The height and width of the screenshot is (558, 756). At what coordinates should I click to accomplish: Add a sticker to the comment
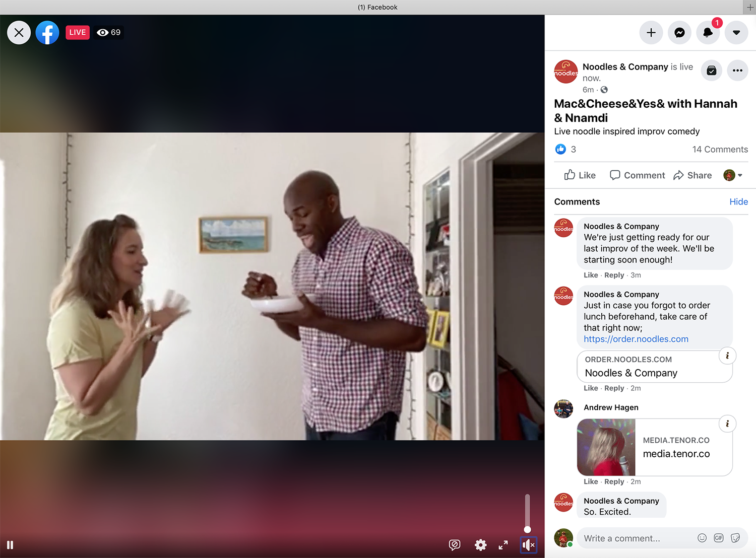coord(735,538)
